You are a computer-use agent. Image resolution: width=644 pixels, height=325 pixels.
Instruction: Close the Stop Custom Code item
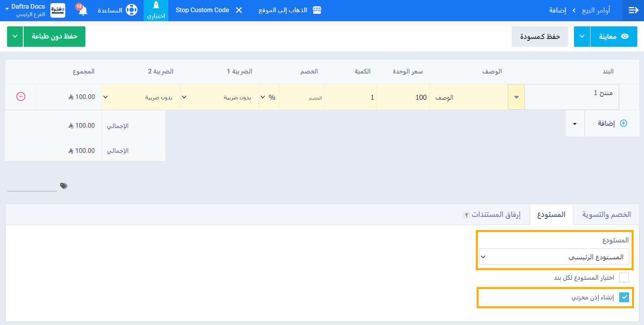[x=239, y=10]
